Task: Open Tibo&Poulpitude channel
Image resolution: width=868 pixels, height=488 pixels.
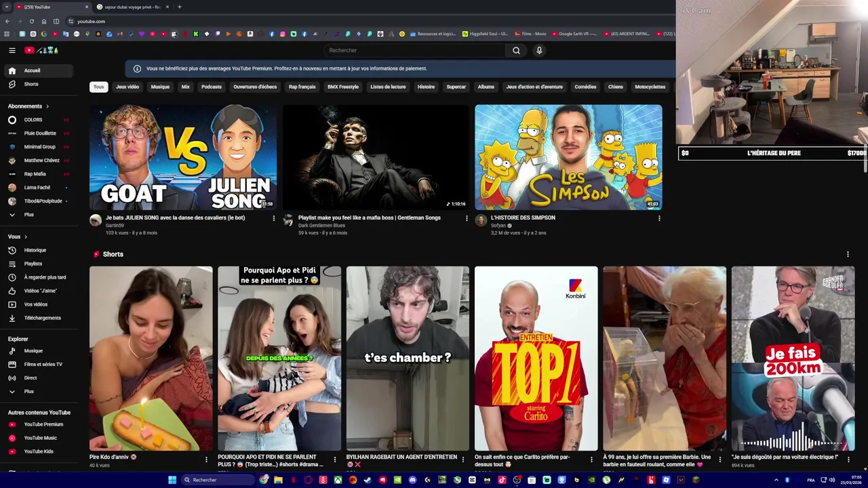Action: click(x=39, y=201)
